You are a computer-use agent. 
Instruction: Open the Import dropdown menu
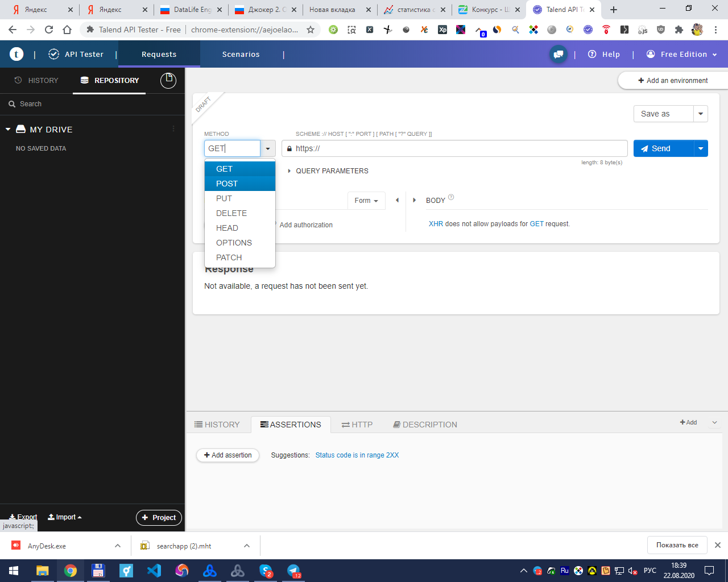(65, 517)
